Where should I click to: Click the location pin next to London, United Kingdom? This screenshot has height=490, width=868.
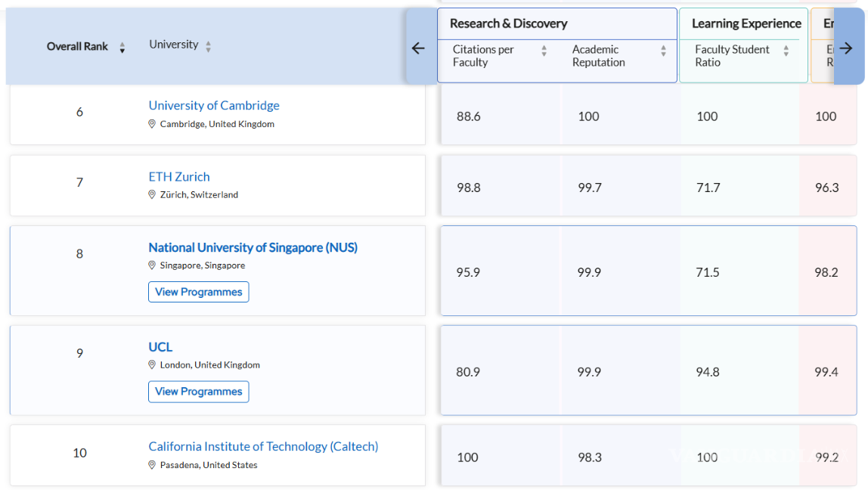coord(152,364)
